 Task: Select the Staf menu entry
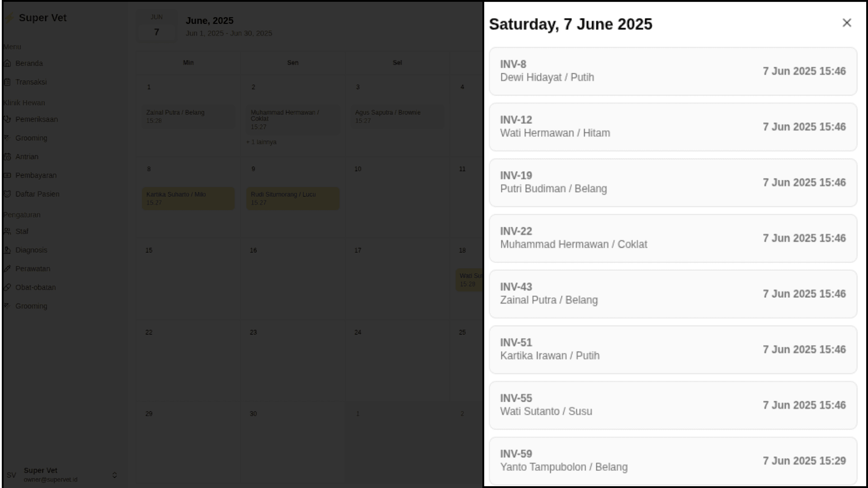(x=22, y=231)
